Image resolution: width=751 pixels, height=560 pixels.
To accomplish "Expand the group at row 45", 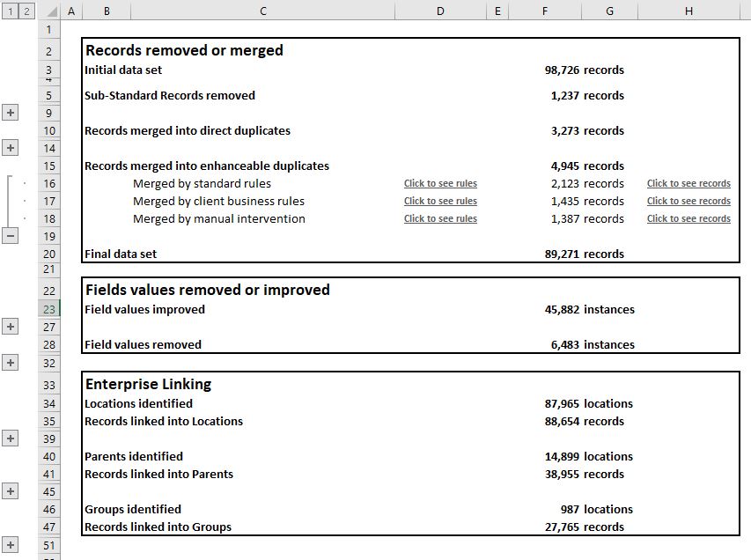I will tap(10, 490).
